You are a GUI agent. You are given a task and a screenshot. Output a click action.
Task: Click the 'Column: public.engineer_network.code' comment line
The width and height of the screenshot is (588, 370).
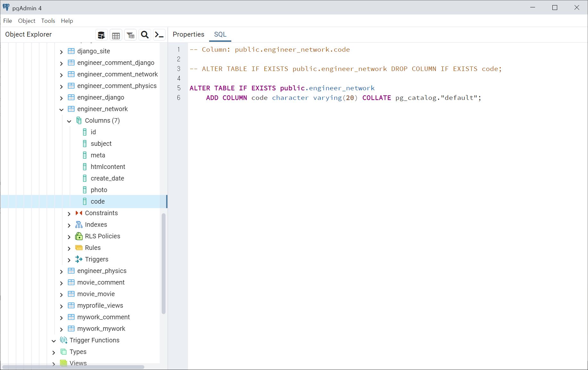coord(270,49)
